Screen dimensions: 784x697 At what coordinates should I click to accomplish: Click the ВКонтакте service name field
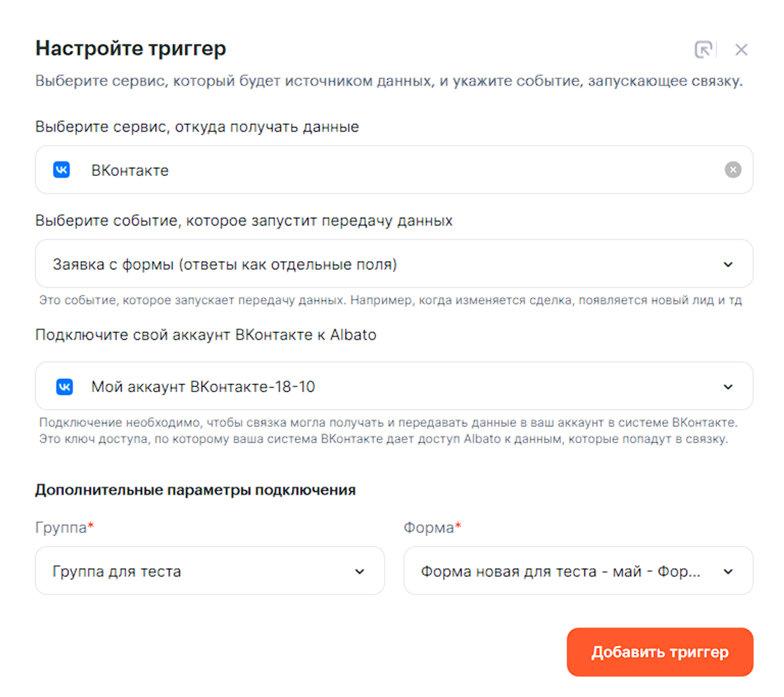[130, 170]
